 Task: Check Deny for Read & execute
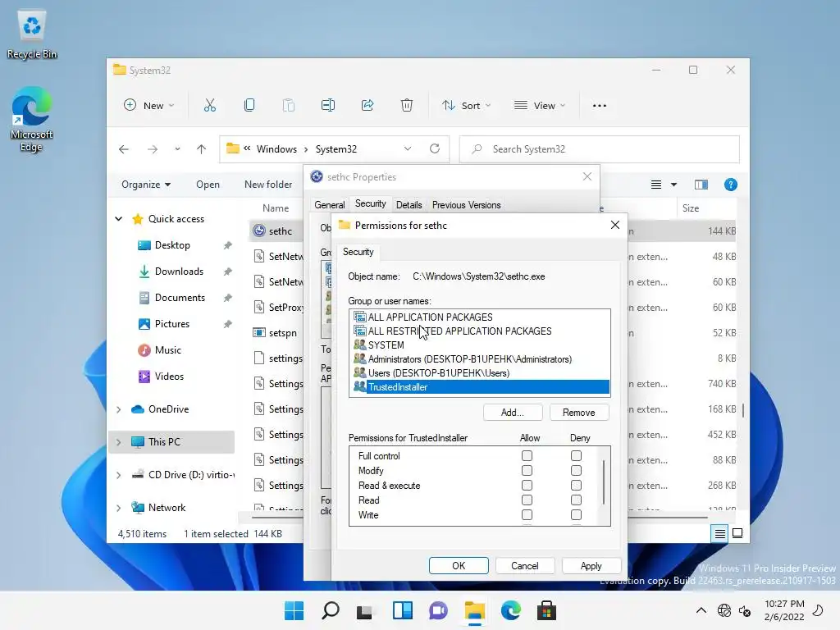576,486
